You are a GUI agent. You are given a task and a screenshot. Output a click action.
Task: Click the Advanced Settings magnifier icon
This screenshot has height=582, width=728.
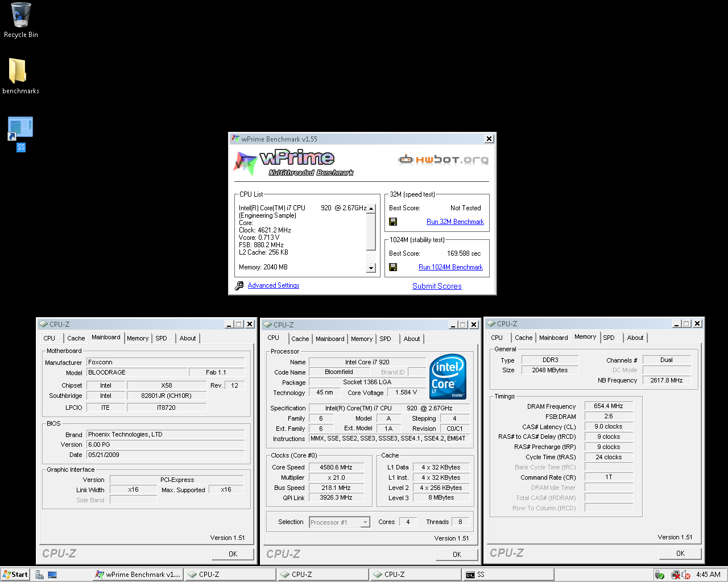[x=239, y=285]
